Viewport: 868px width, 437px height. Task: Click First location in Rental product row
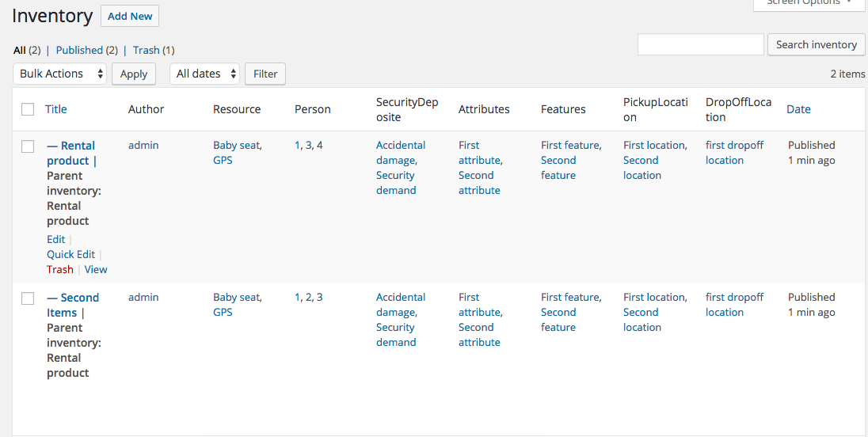(x=654, y=146)
